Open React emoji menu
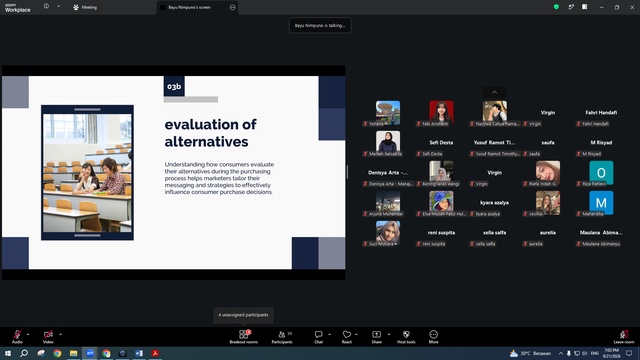This screenshot has height=360, width=640. [347, 336]
